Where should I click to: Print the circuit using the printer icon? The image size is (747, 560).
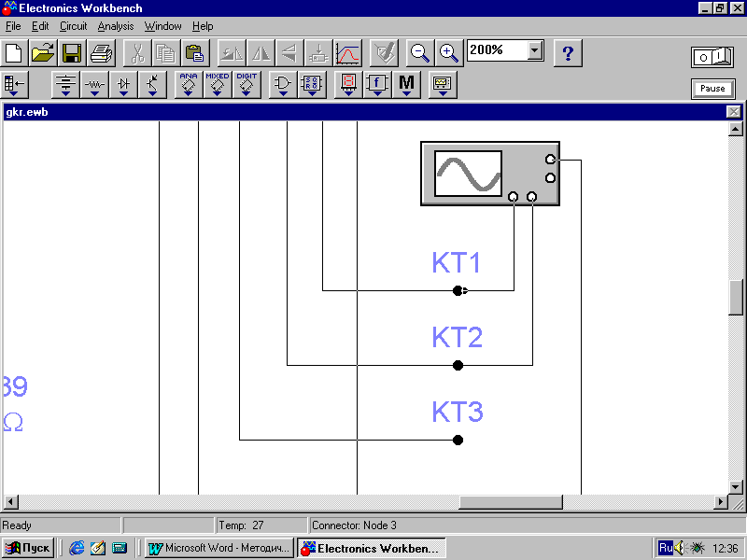tap(101, 53)
